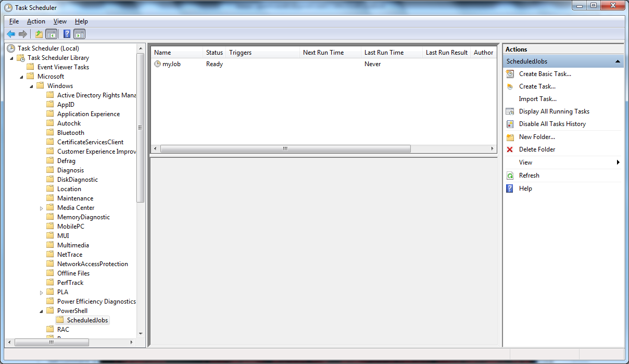Click the New Folder icon in Actions
This screenshot has height=364, width=629.
(510, 137)
